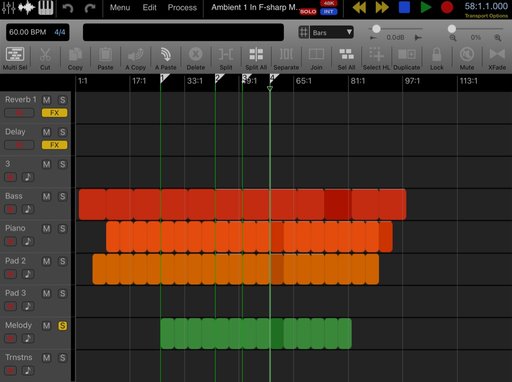This screenshot has height=382, width=512.
Task: Click the XFade crossfade tool
Action: tap(497, 59)
